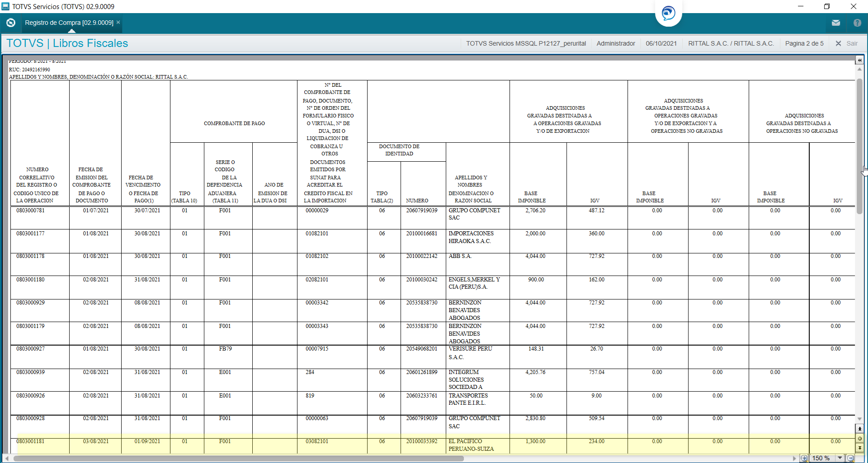Click the Administrador user label
The width and height of the screenshot is (868, 463).
616,43
